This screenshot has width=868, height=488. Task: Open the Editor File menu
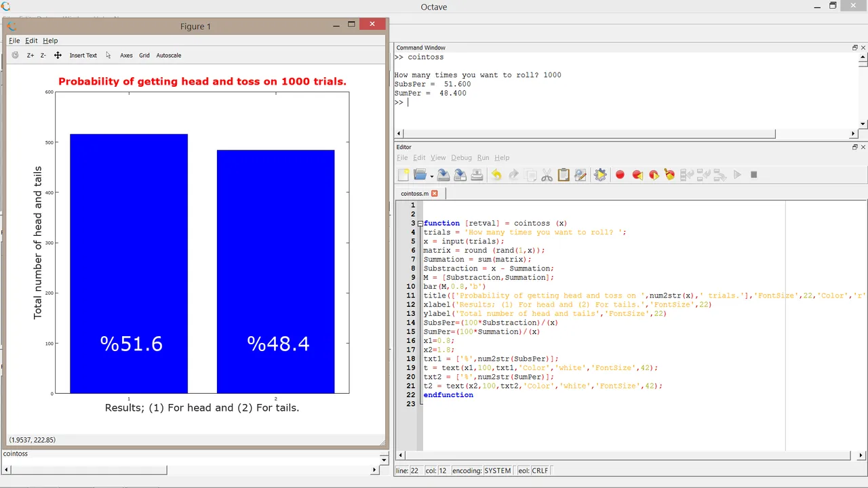[x=402, y=158]
